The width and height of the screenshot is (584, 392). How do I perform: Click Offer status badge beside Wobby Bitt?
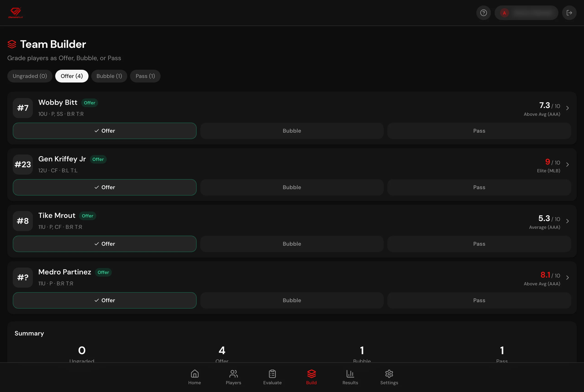pos(89,103)
